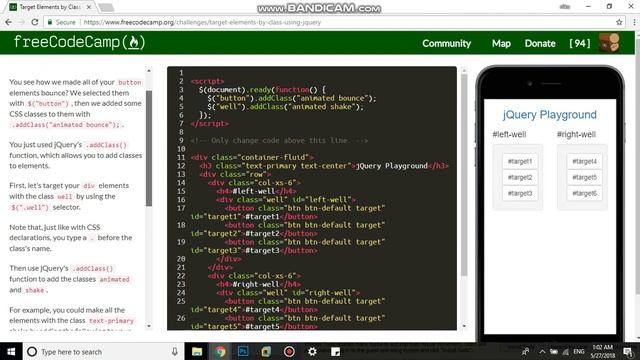Click the freeCodeCamp logo
640x360 pixels.
pyautogui.click(x=79, y=42)
